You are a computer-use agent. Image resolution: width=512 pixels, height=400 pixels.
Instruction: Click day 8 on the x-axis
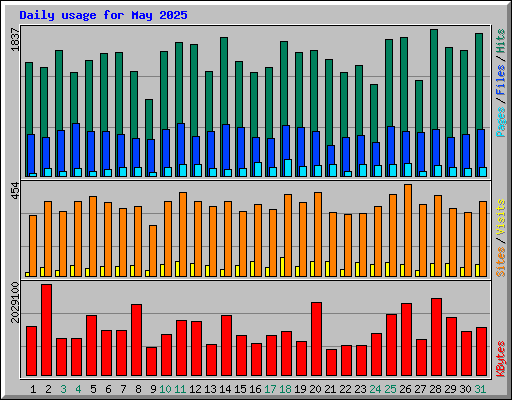pos(138,389)
